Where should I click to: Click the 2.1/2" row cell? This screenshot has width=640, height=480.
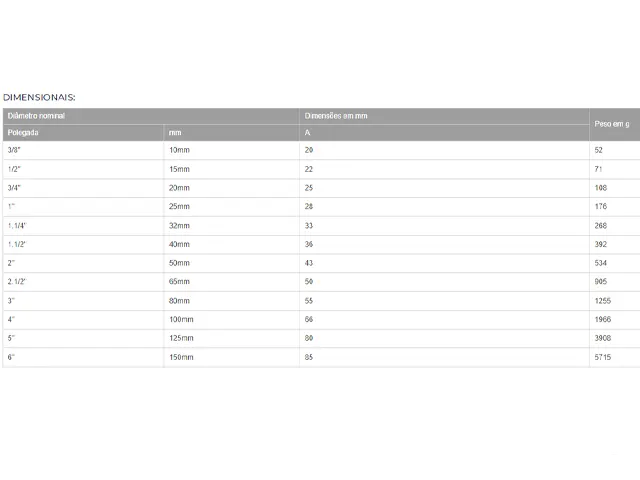point(83,282)
